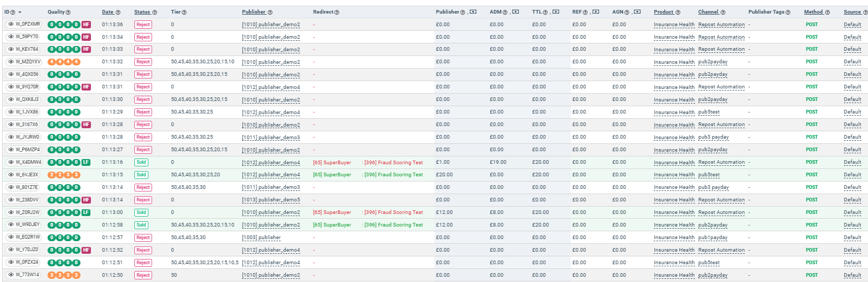
Task: Open the ADM column help icon
Action: pos(506,12)
